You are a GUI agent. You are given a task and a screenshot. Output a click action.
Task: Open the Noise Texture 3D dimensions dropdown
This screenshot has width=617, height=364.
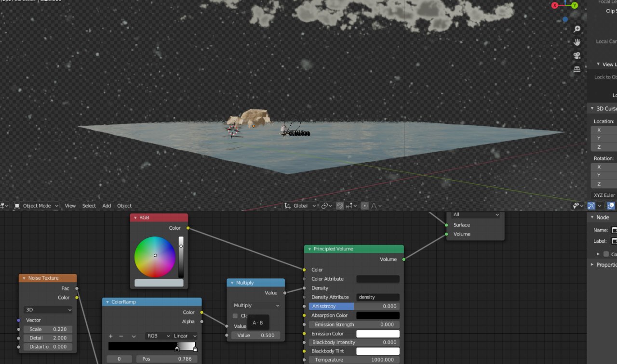tap(48, 310)
